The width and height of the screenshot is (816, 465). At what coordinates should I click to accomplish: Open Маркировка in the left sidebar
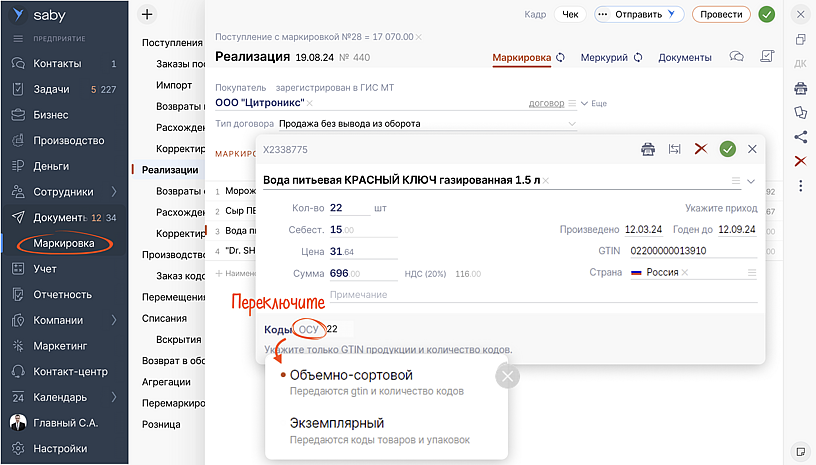click(63, 243)
